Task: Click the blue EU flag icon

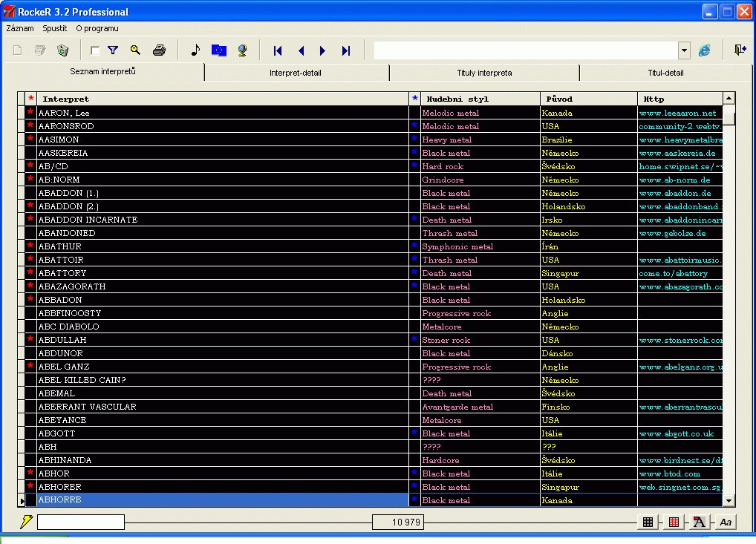Action: pos(219,50)
